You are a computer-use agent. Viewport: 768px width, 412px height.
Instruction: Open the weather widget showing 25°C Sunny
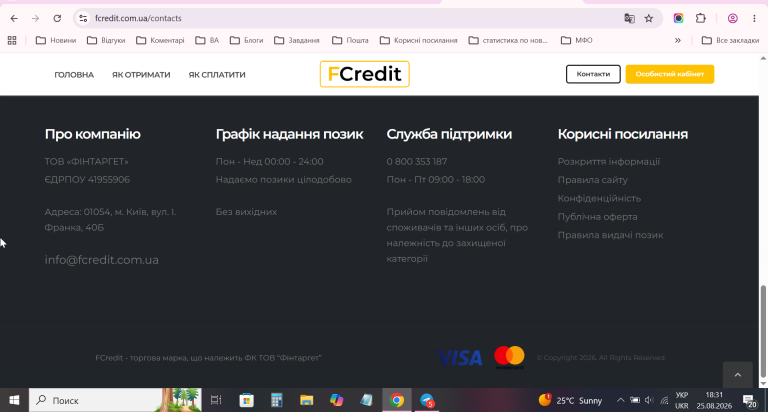570,400
